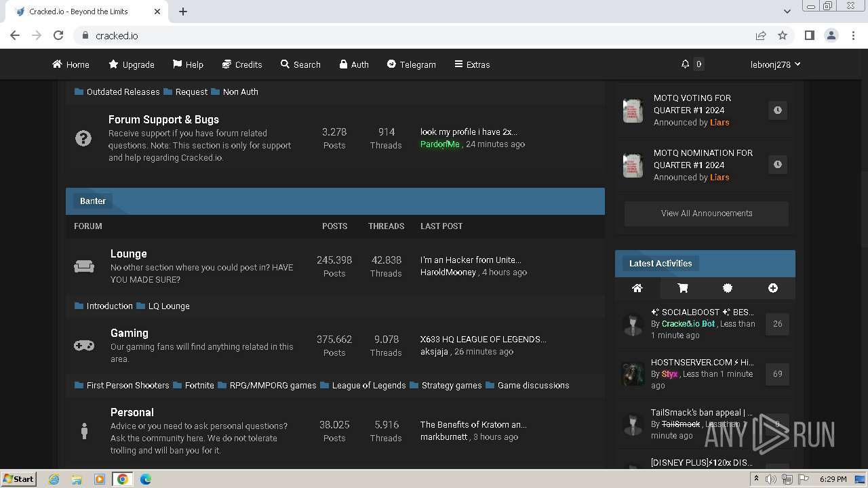Open the HOSTNSERVER.COM activity thread

702,362
